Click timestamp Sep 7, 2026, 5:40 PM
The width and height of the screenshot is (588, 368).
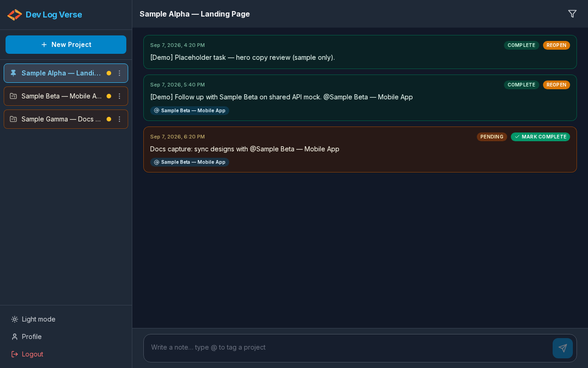[177, 85]
